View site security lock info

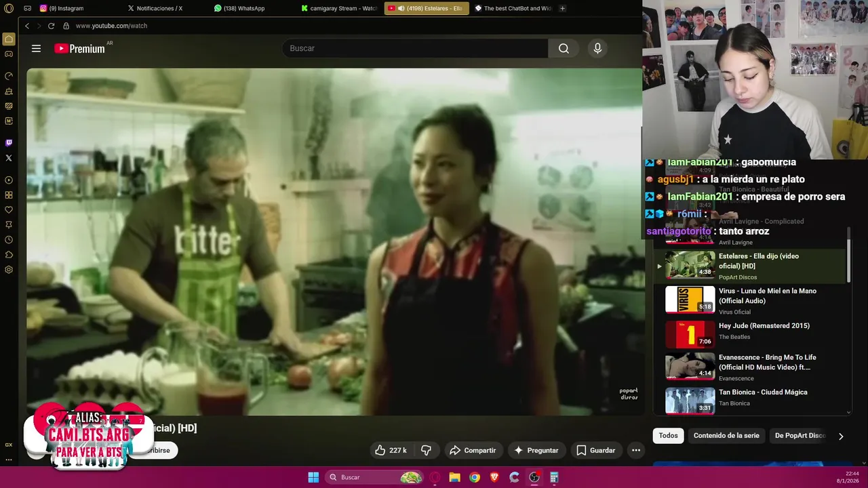point(66,26)
